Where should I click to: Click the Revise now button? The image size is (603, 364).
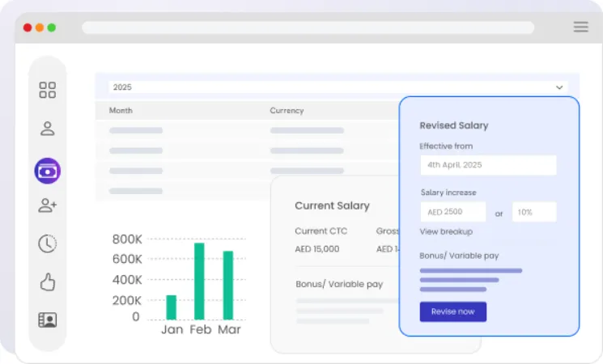453,311
